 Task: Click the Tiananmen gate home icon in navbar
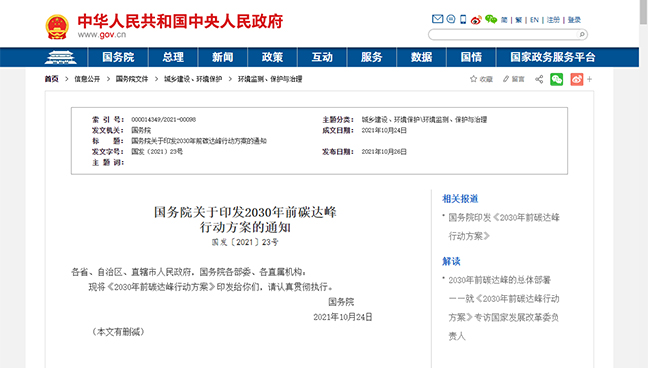(x=60, y=57)
